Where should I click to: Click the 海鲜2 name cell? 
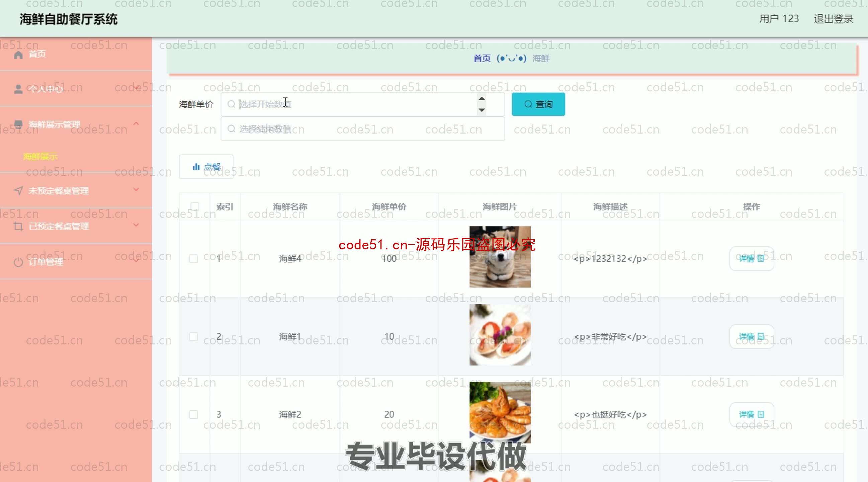pos(290,414)
